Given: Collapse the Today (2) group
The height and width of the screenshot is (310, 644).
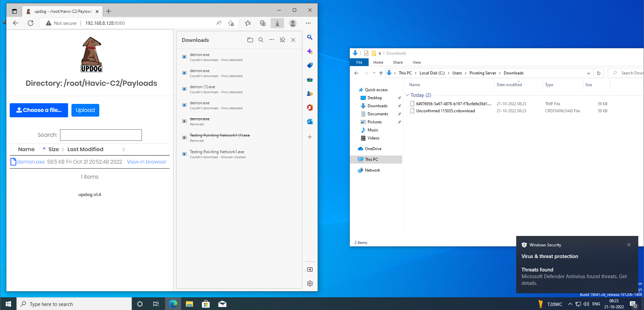Looking at the screenshot, I should tap(407, 95).
